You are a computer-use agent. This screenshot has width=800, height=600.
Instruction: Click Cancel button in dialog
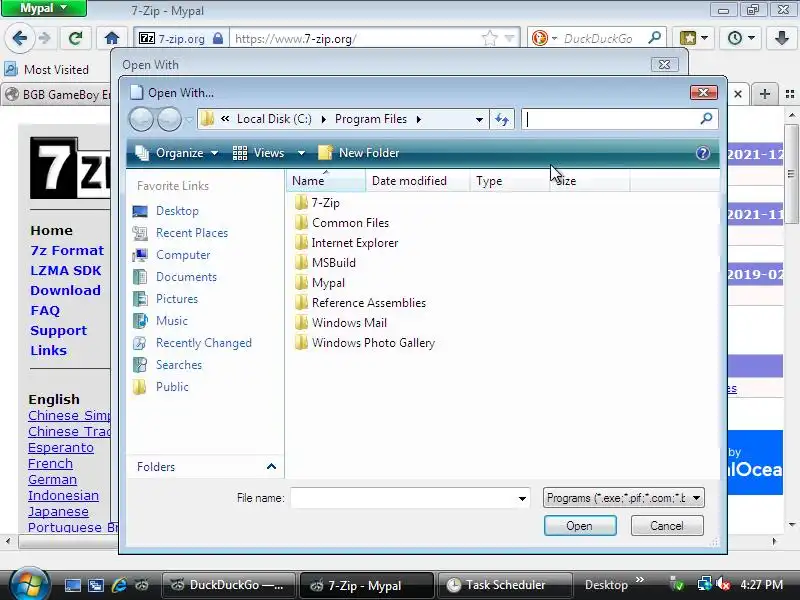[x=667, y=526]
